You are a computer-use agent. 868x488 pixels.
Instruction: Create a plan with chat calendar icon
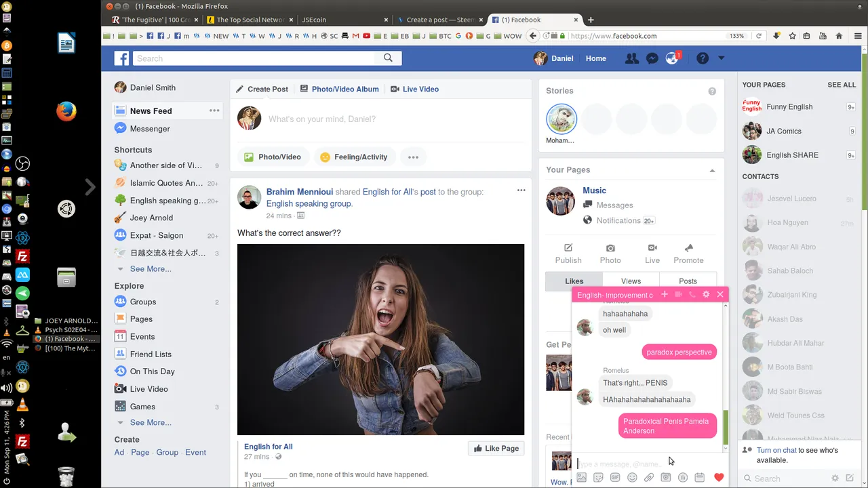click(x=700, y=478)
